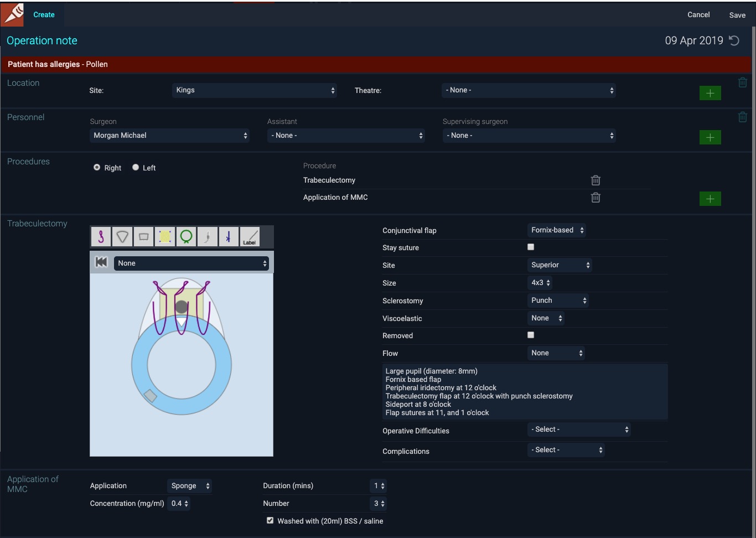Delete the Trabeculectomy procedure with its trash icon
The image size is (756, 538).
(596, 180)
